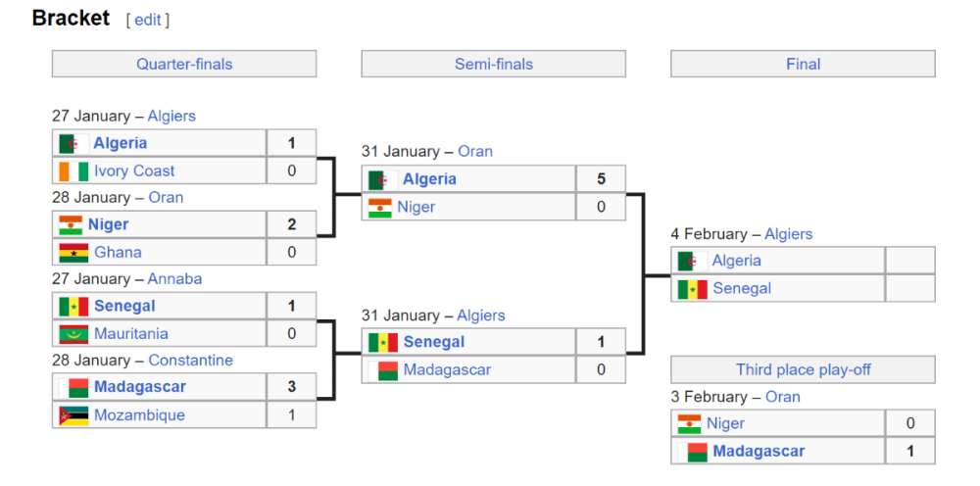The width and height of the screenshot is (980, 486).
Task: Click the Bracket section heading
Action: click(71, 18)
